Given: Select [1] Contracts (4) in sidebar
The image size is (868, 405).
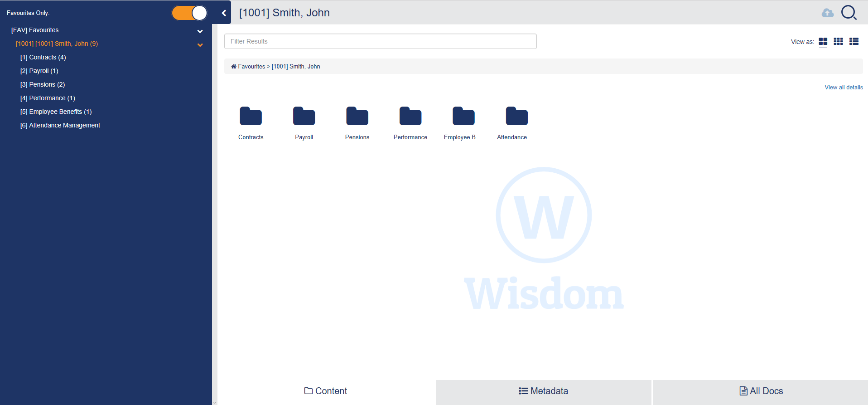Looking at the screenshot, I should coord(43,57).
